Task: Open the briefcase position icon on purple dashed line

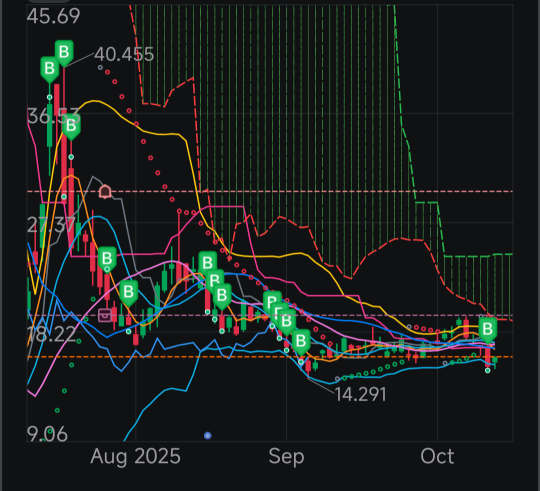Action: (x=105, y=315)
